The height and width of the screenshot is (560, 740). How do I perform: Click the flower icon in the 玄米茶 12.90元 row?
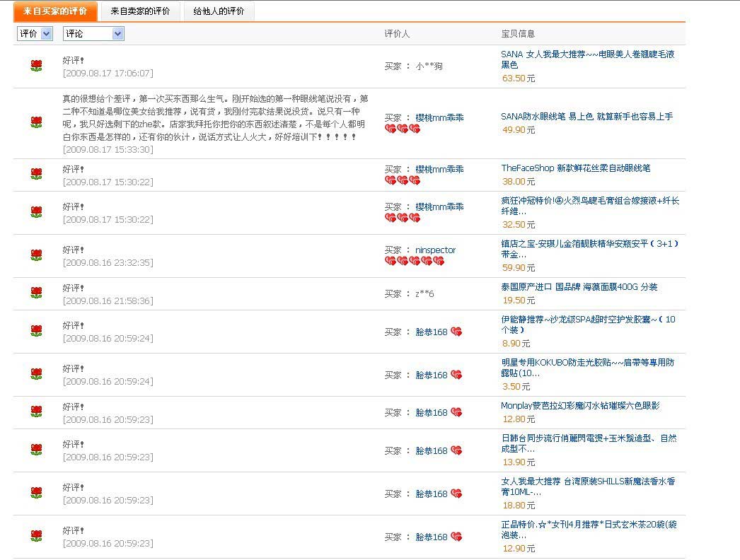click(37, 536)
